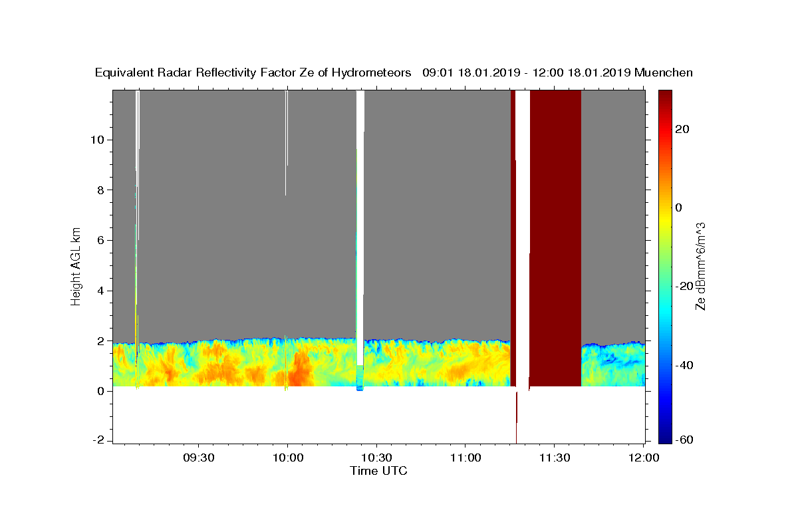Click the height tick label 10
This screenshot has height=532, width=798.
pyautogui.click(x=99, y=140)
